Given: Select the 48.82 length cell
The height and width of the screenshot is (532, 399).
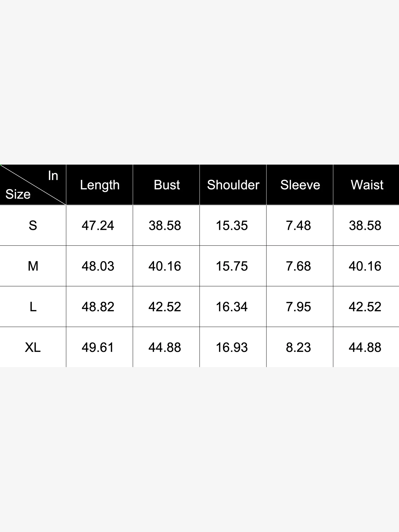Looking at the screenshot, I should coord(98,307).
